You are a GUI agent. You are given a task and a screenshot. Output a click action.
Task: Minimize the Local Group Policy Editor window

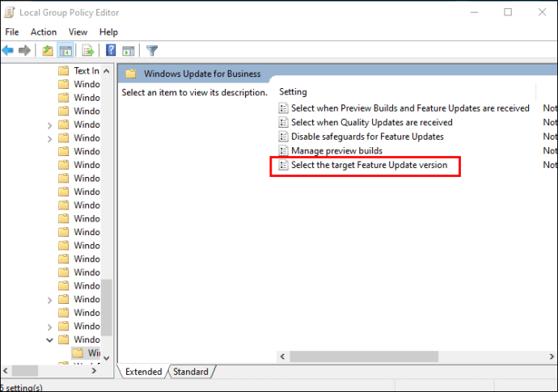[x=475, y=12]
